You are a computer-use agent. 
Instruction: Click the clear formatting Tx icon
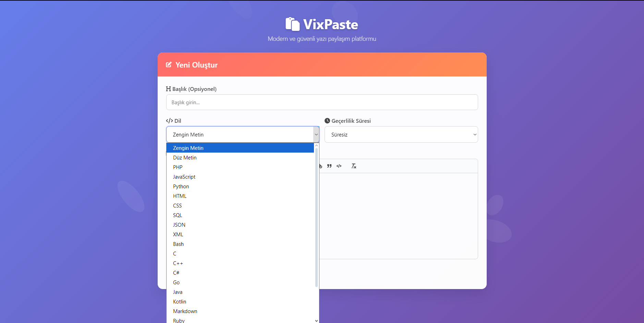pos(354,166)
